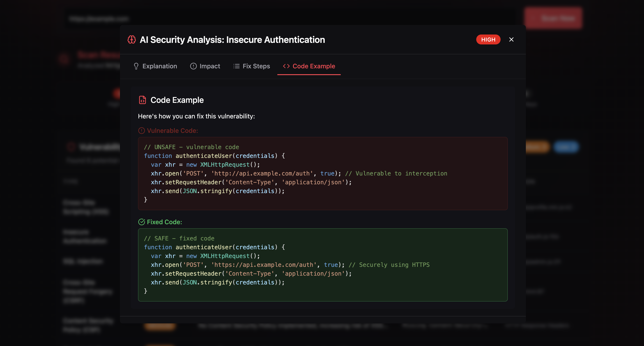Click the lightbulb icon on Explanation tab
Viewport: 644px width, 346px height.
click(x=136, y=66)
